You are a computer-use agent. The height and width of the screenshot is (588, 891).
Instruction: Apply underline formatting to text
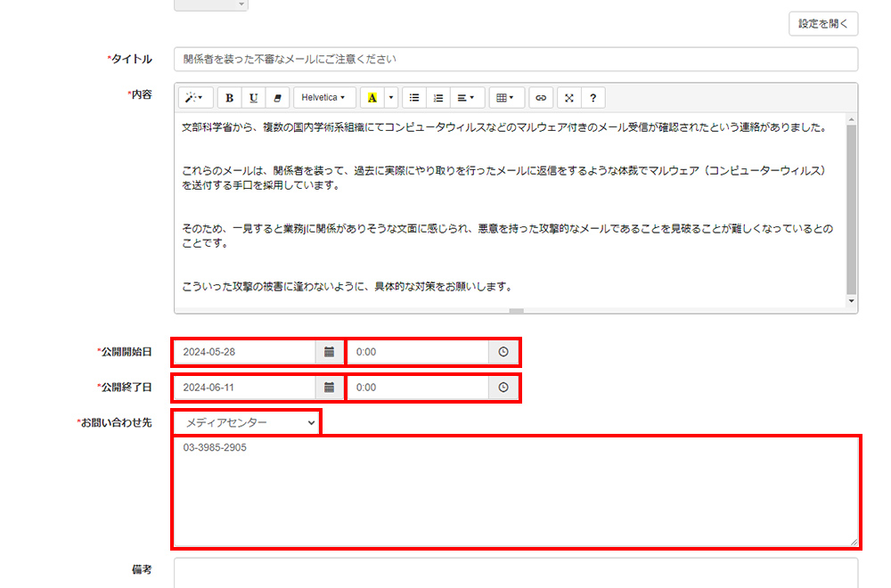tap(254, 98)
